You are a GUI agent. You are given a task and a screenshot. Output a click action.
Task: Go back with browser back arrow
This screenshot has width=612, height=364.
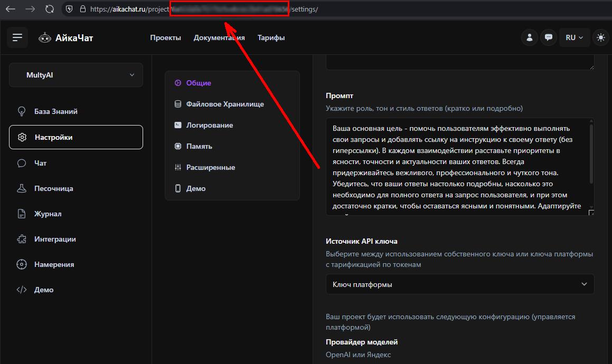11,9
